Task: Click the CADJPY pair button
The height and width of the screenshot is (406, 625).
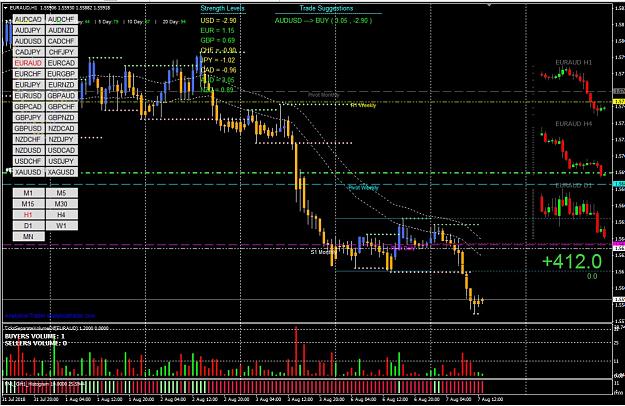Action: (x=28, y=52)
